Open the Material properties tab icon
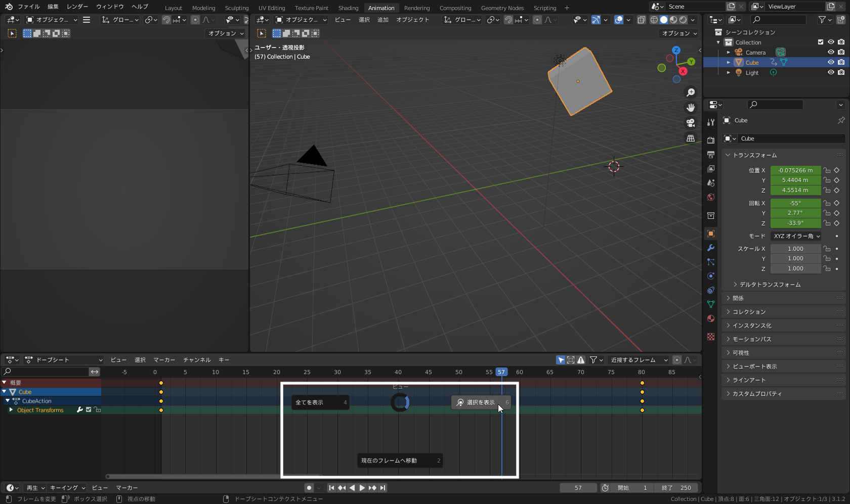Screen dimensions: 850x504 711,318
